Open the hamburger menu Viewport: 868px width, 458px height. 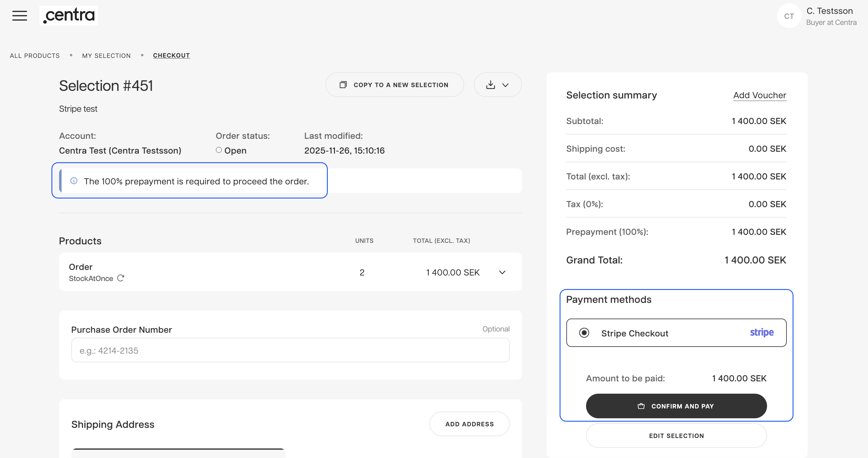click(x=19, y=15)
